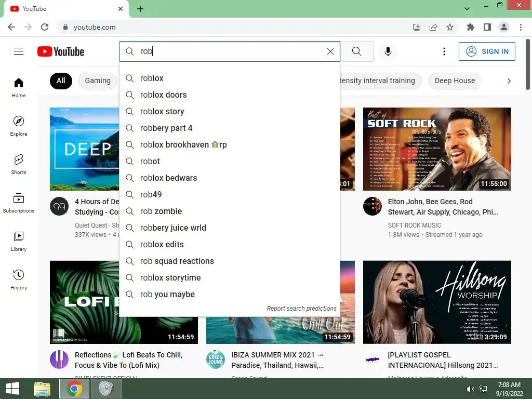Open the Soft Rock video thumbnail
The height and width of the screenshot is (399, 532).
[437, 149]
